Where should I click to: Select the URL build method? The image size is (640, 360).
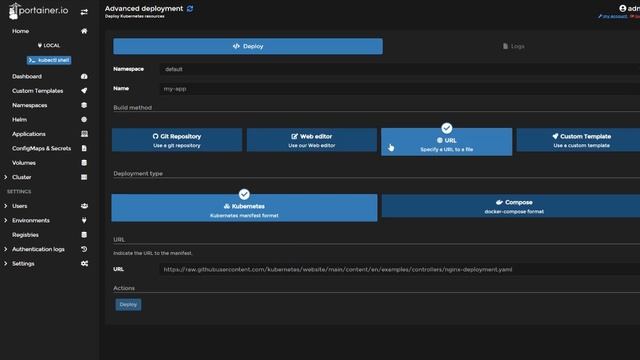447,142
